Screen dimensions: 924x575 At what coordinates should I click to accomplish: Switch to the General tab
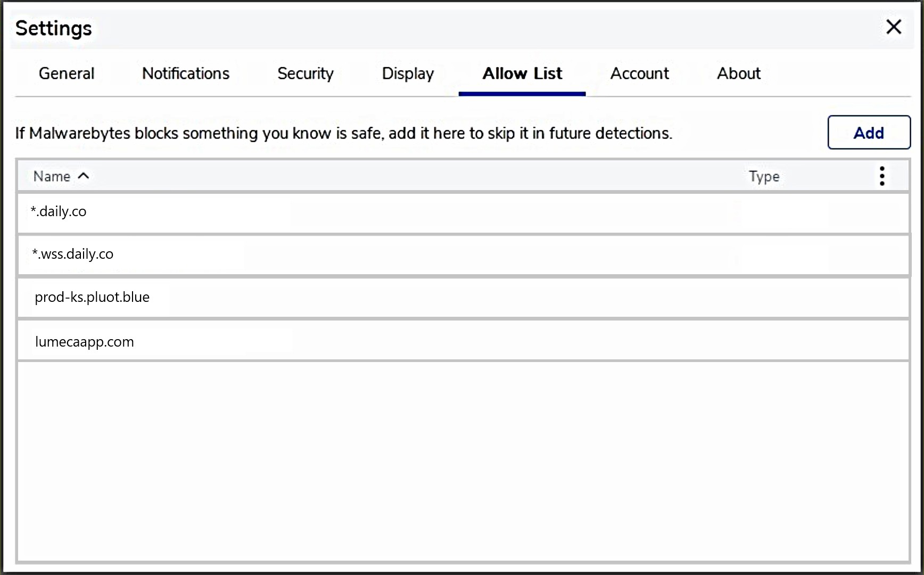coord(67,73)
